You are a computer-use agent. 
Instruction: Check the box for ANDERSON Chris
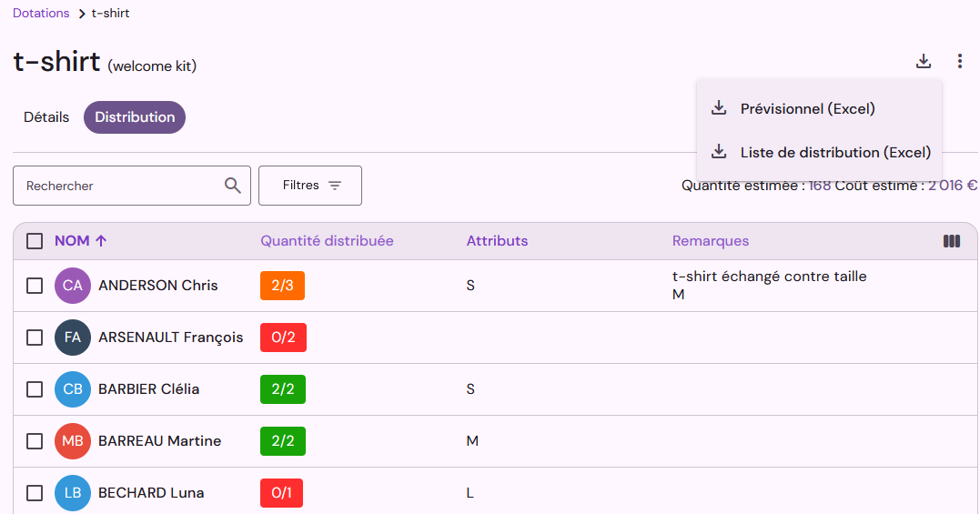pos(35,286)
